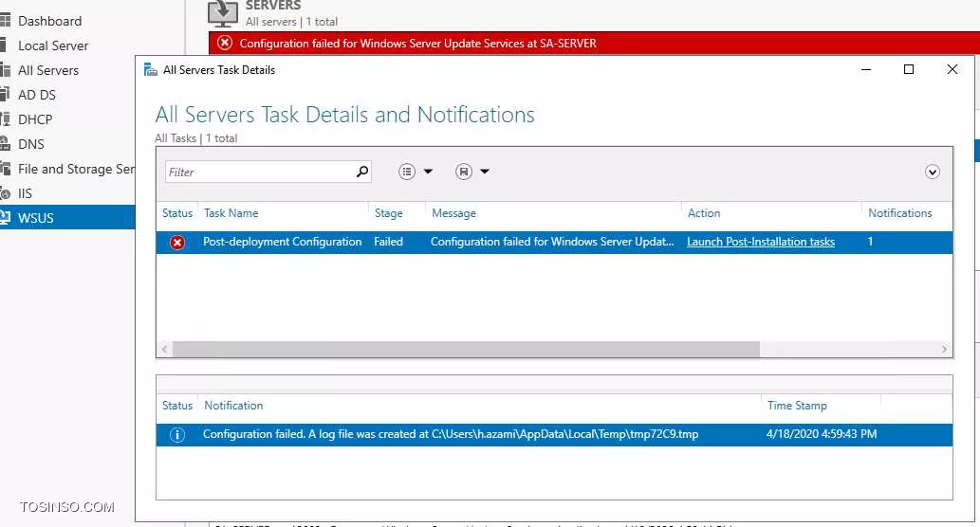Open the list view options icon
This screenshot has width=980, height=527.
point(407,172)
